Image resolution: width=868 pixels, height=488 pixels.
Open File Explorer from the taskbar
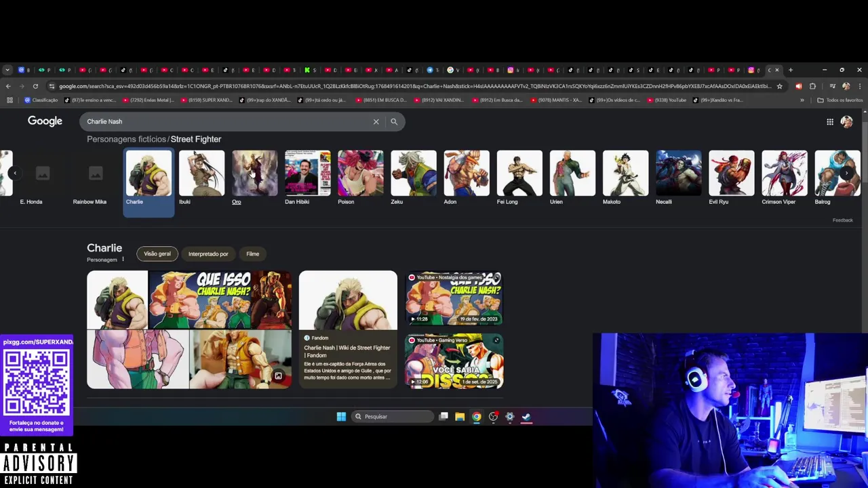pyautogui.click(x=460, y=417)
